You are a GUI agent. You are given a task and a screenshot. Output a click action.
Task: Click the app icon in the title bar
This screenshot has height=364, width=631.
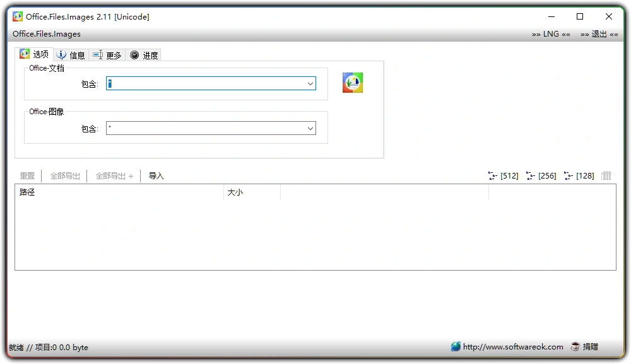[18, 16]
